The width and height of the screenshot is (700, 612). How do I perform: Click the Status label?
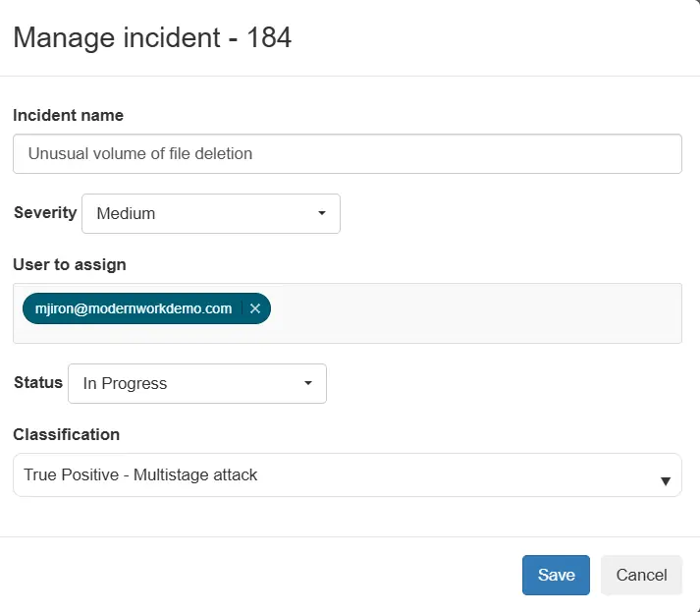pos(38,382)
